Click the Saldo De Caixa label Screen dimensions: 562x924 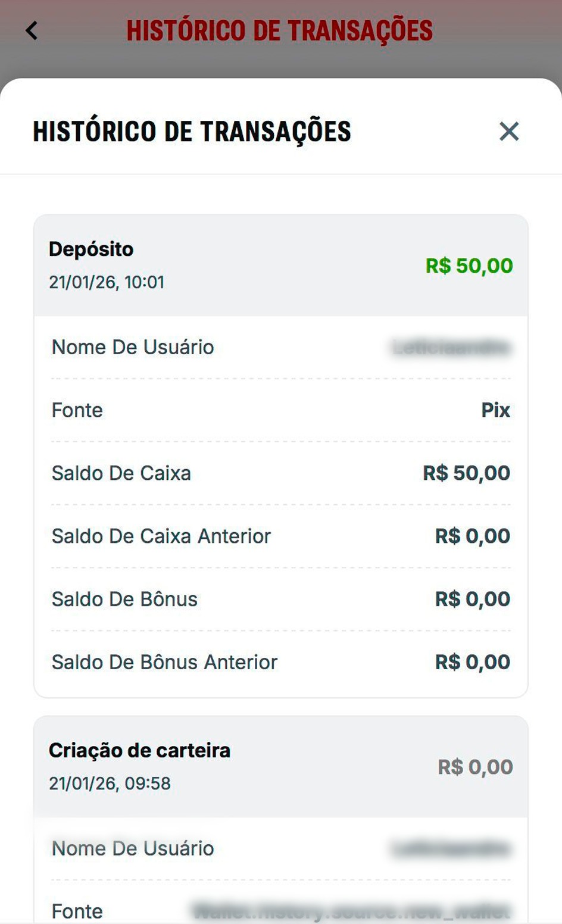tap(121, 473)
